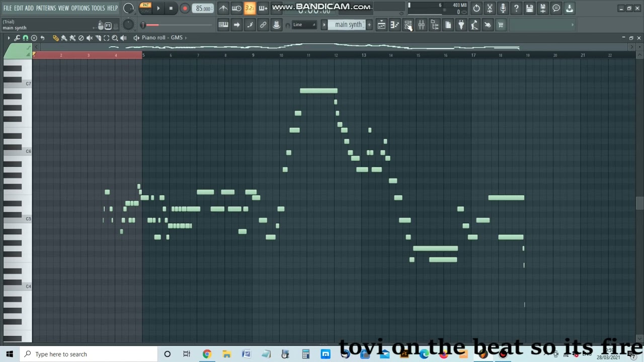Click the 85.000 tempo field
The height and width of the screenshot is (362, 644).
(x=203, y=9)
